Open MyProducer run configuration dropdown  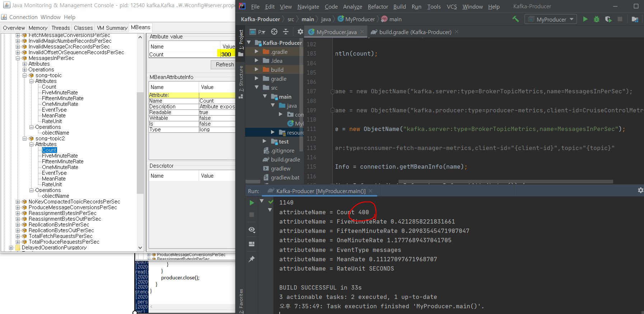pos(551,19)
